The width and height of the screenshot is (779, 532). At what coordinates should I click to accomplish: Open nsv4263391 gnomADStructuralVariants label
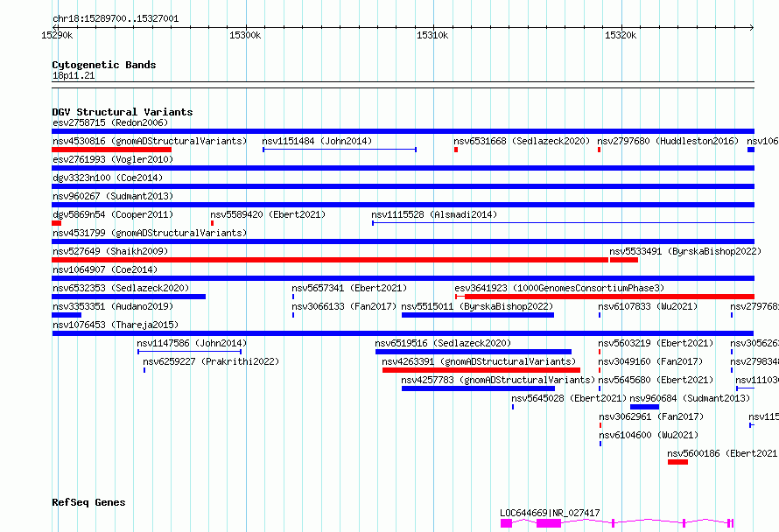(479, 361)
